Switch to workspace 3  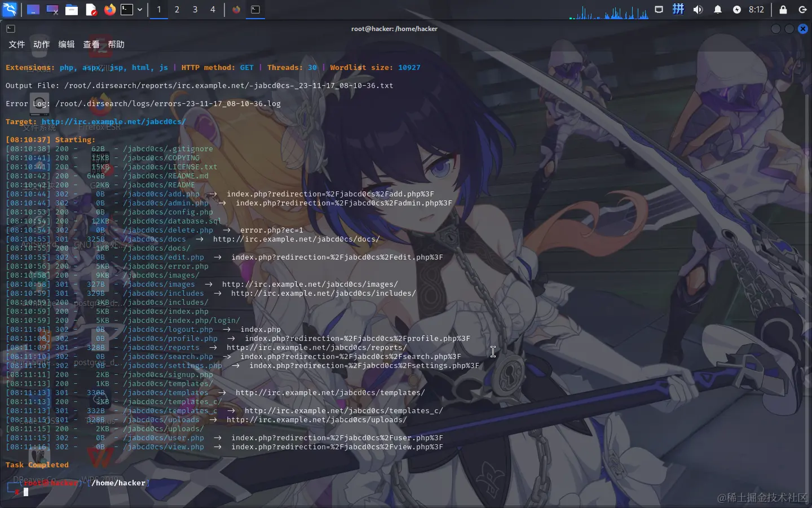click(195, 10)
